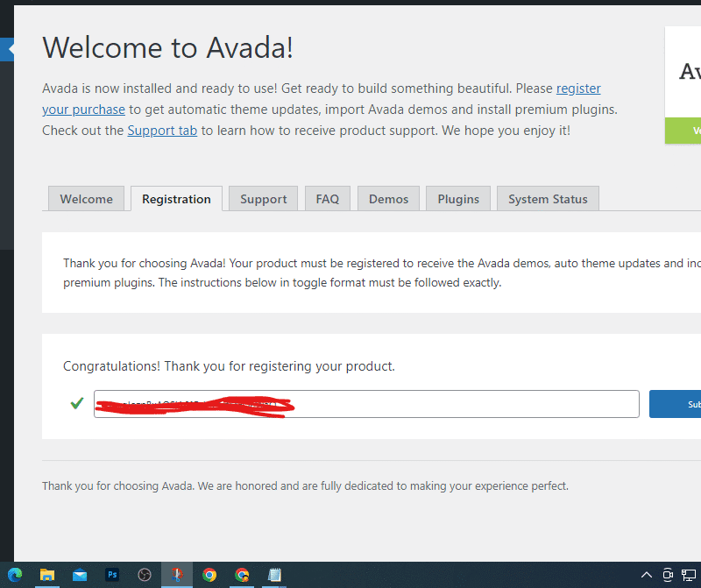
Task: Click the green registration checkmark
Action: click(x=77, y=403)
